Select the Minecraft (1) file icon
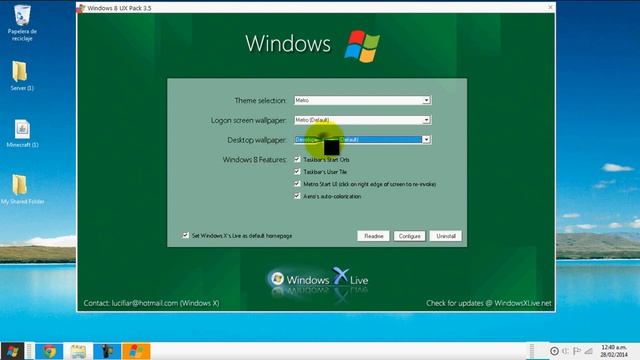Screen dimensions: 640x360 22,133
